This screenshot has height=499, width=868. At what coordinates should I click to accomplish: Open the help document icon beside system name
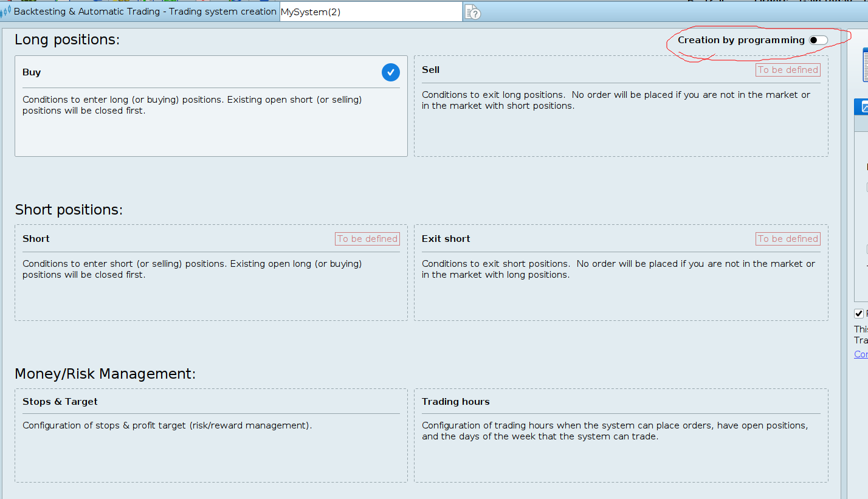click(472, 12)
